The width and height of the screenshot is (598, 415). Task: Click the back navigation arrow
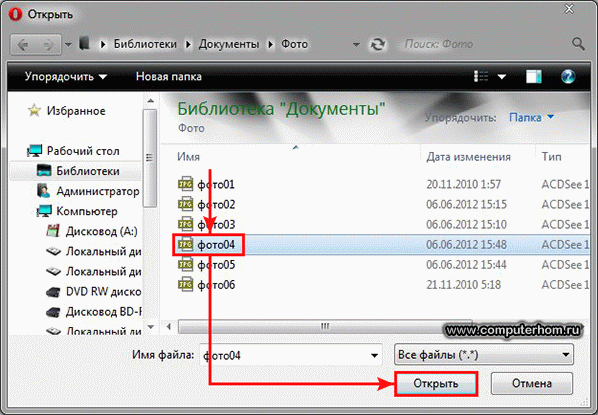(x=23, y=45)
